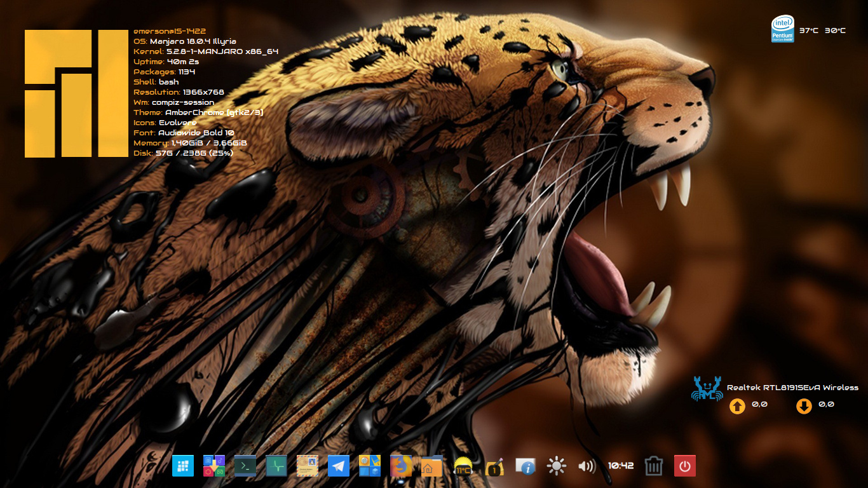Image resolution: width=868 pixels, height=488 pixels.
Task: Click the 10:42 clock in dock
Action: coord(621,466)
